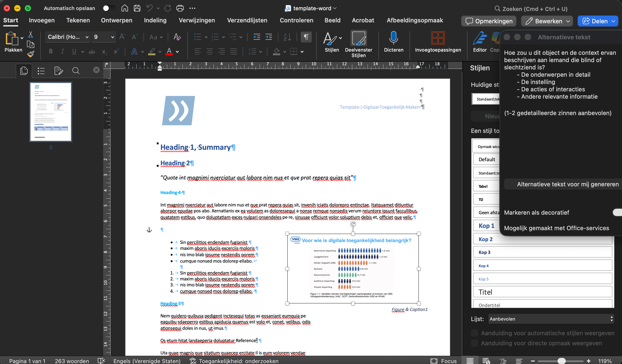Select the page thumbnail in the sidebar
This screenshot has height=364, width=622.
(x=51, y=112)
